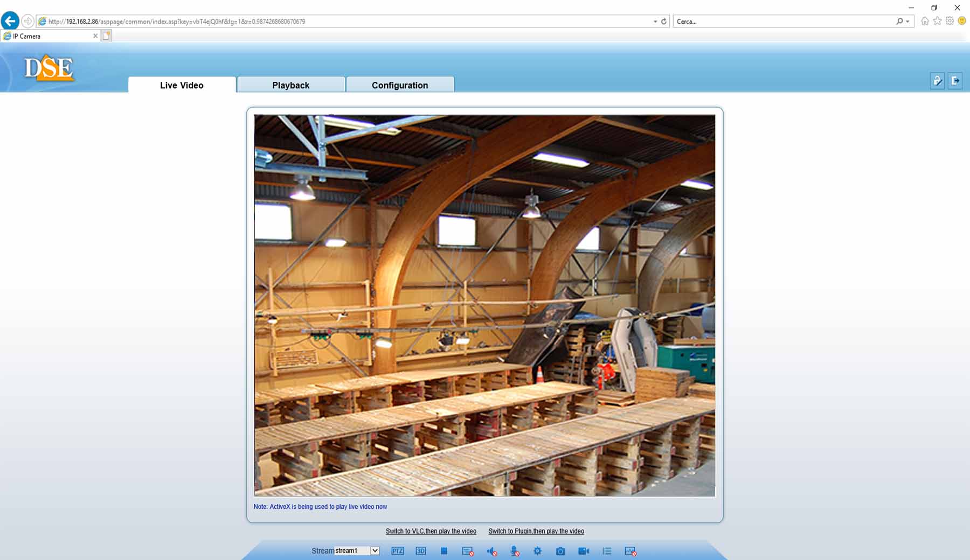Screen dimensions: 970x560
Task: Open the address bar history dropdown
Action: click(655, 22)
